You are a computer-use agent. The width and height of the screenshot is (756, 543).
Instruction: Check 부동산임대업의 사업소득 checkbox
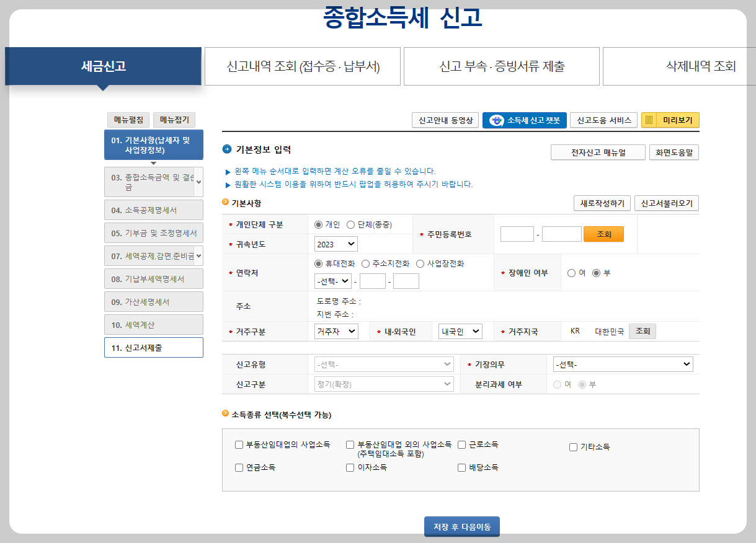(x=239, y=444)
